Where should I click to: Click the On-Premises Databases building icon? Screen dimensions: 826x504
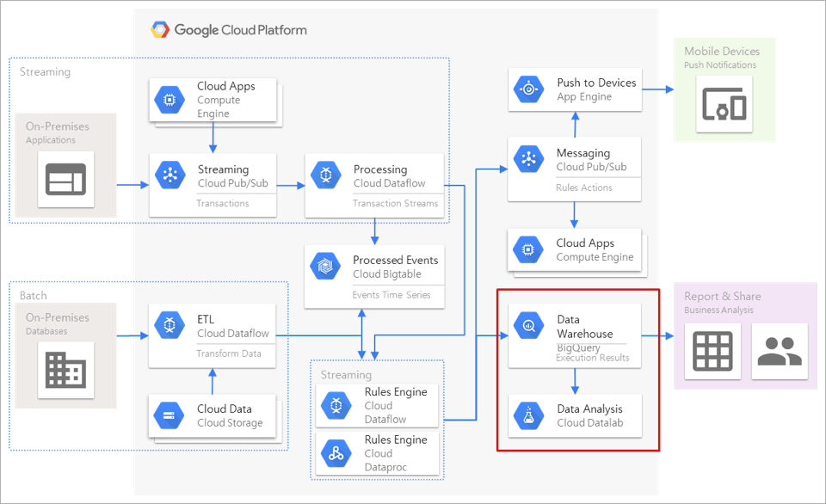click(x=66, y=370)
